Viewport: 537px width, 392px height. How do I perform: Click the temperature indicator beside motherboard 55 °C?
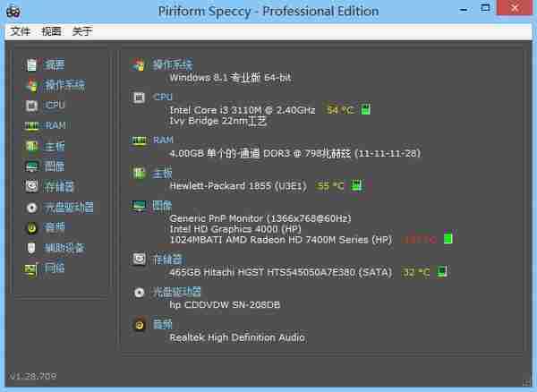click(x=356, y=186)
